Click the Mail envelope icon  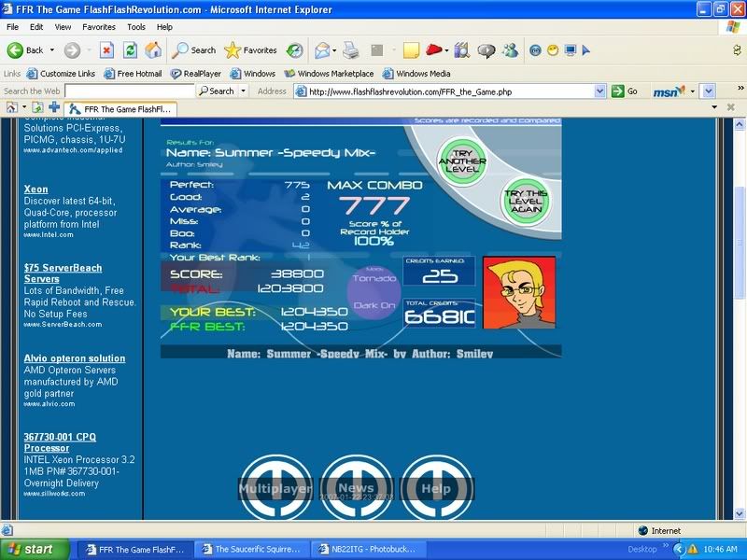322,50
